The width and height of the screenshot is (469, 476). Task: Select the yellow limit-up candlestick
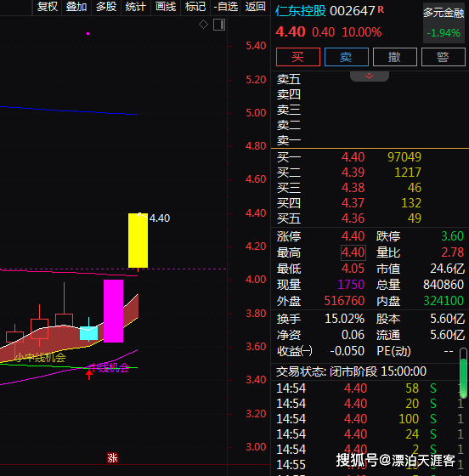138,241
